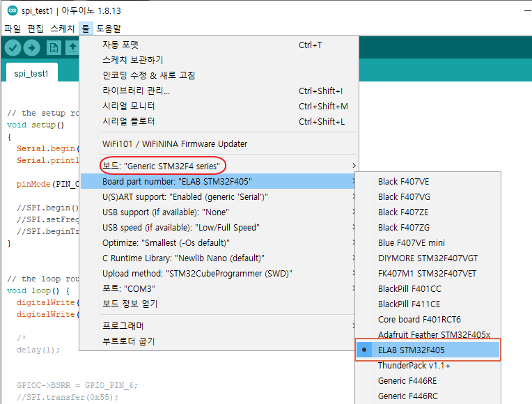This screenshot has height=404, width=532.
Task: Switch to the spi_test1 tab
Action: [31, 73]
